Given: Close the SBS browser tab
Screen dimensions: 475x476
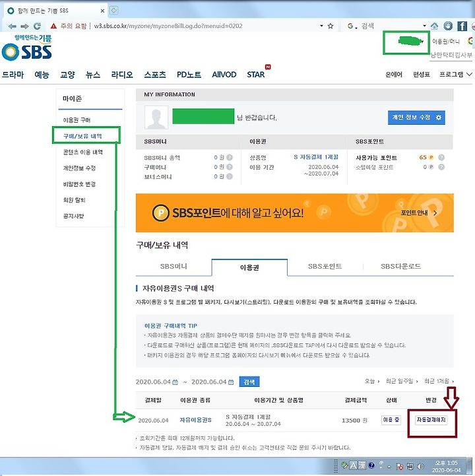Looking at the screenshot, I should point(102,11).
